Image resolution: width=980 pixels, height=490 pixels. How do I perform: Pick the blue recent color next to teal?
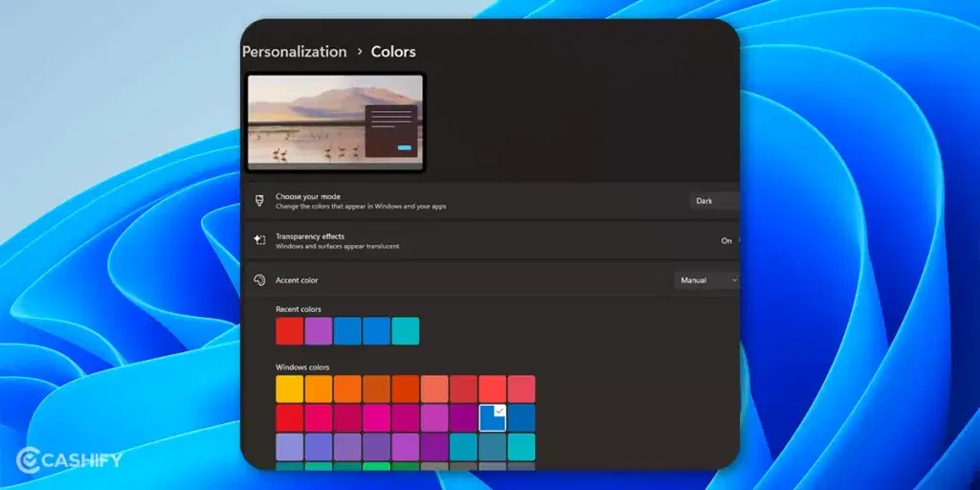376,330
